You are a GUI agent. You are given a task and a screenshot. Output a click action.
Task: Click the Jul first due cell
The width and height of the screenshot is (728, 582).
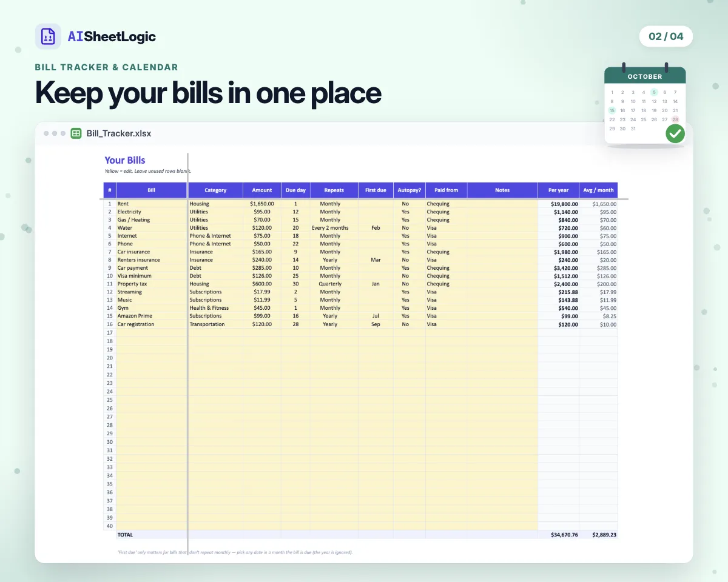[376, 316]
